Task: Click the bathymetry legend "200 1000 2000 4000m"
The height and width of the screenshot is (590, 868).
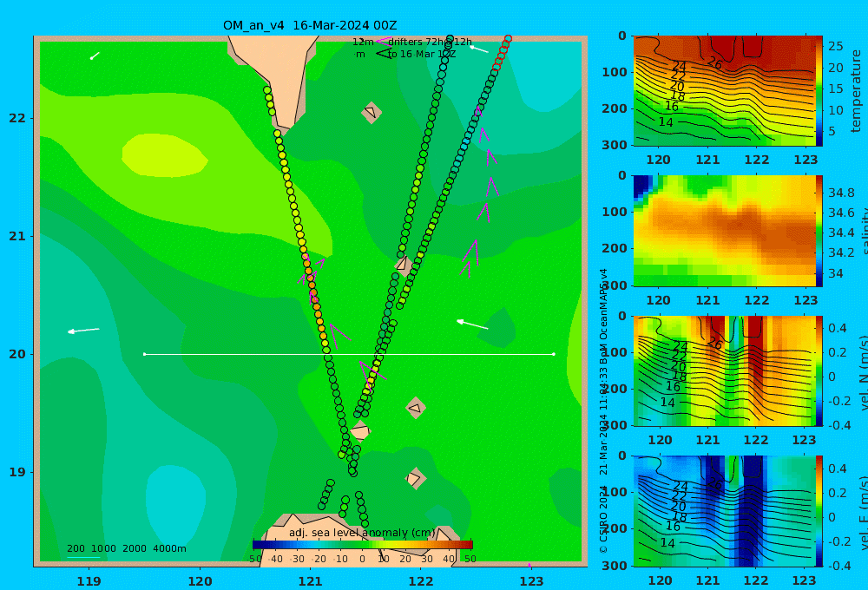Action: 127,548
